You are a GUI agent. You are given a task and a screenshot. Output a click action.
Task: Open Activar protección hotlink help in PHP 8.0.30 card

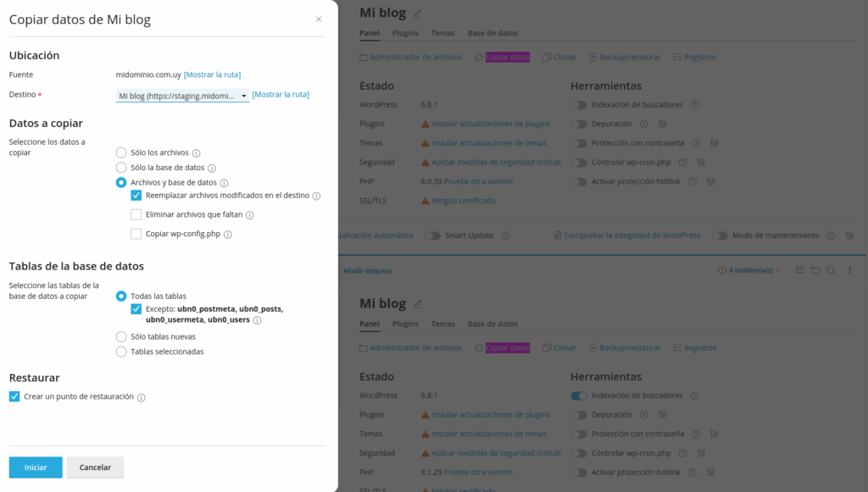point(692,181)
